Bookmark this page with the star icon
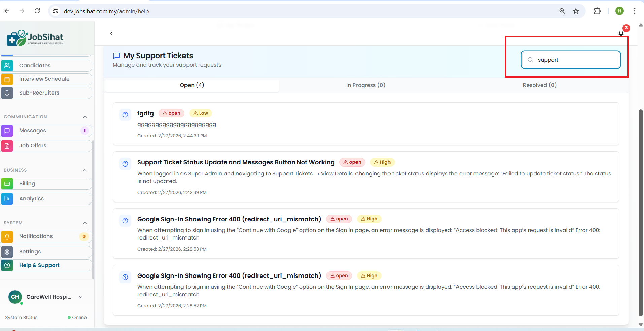 pyautogui.click(x=576, y=11)
